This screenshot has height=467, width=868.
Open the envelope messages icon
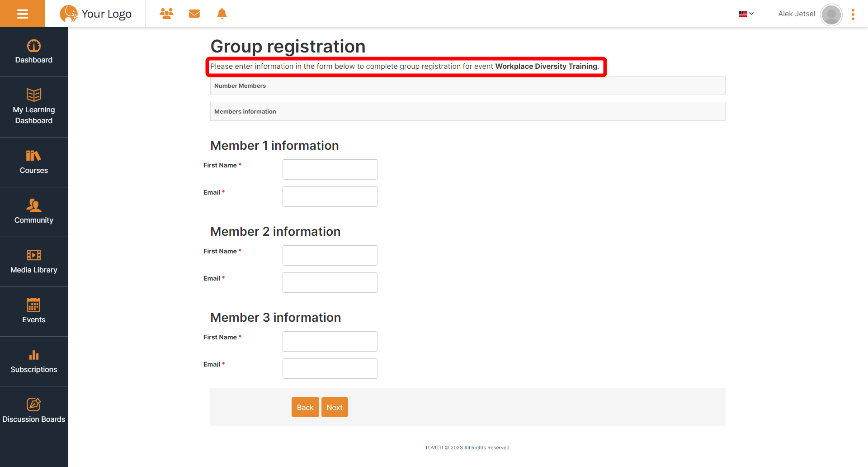tap(194, 14)
